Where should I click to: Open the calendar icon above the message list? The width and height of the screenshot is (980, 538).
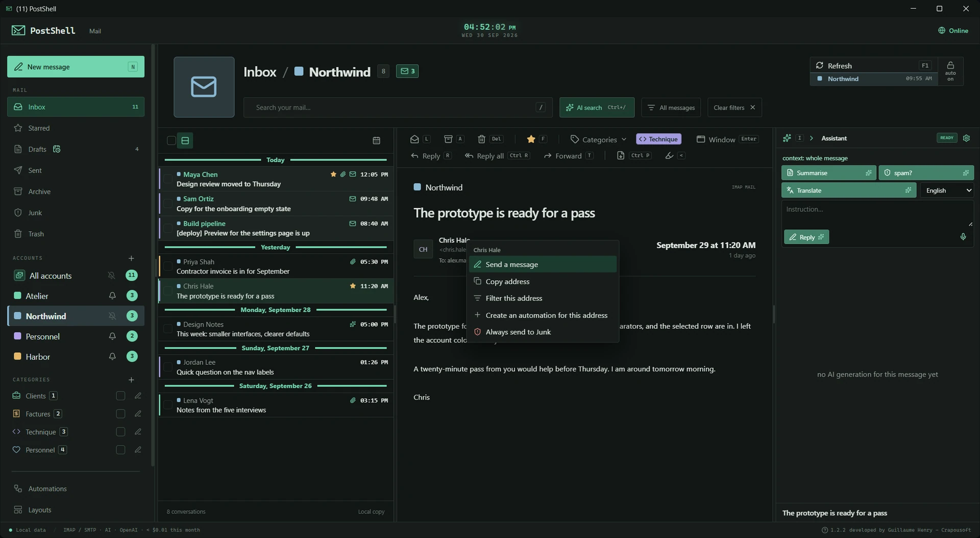376,140
